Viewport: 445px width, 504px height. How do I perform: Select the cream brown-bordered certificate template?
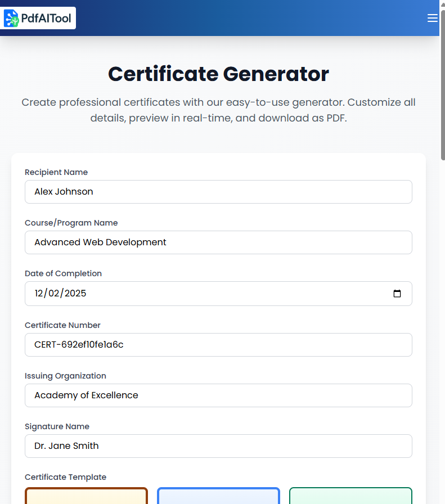(x=86, y=496)
